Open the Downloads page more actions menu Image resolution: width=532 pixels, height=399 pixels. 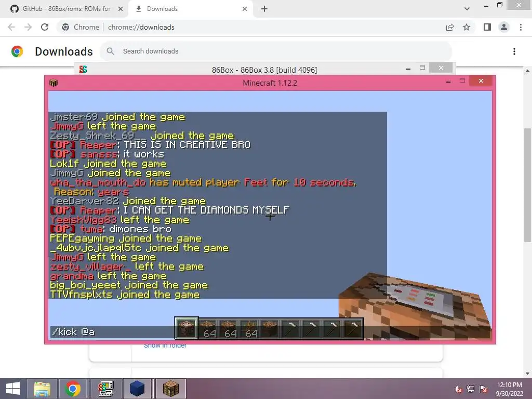(x=514, y=51)
